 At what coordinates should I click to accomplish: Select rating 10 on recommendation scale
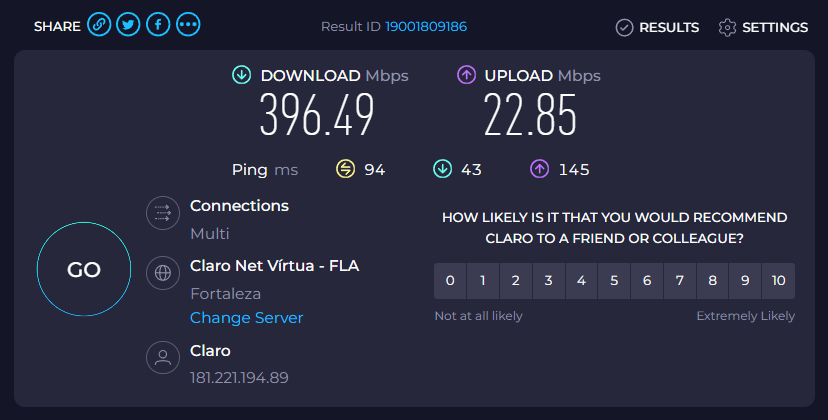point(778,281)
